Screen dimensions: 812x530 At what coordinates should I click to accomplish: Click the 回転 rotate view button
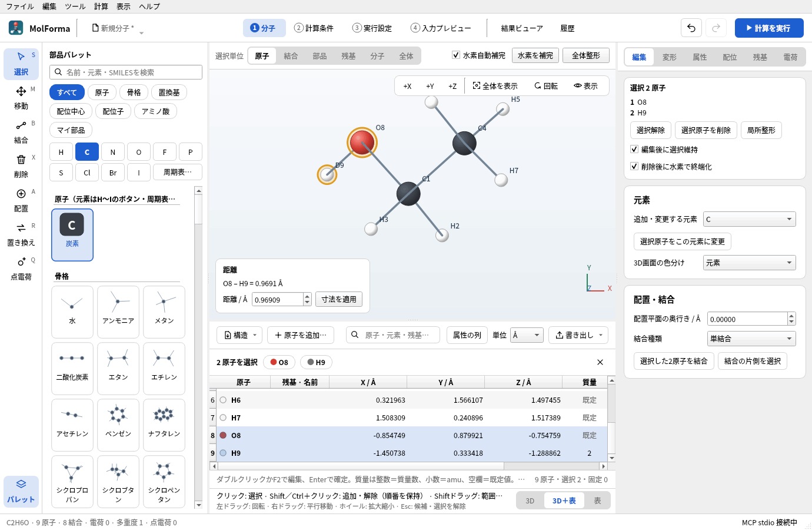(546, 86)
